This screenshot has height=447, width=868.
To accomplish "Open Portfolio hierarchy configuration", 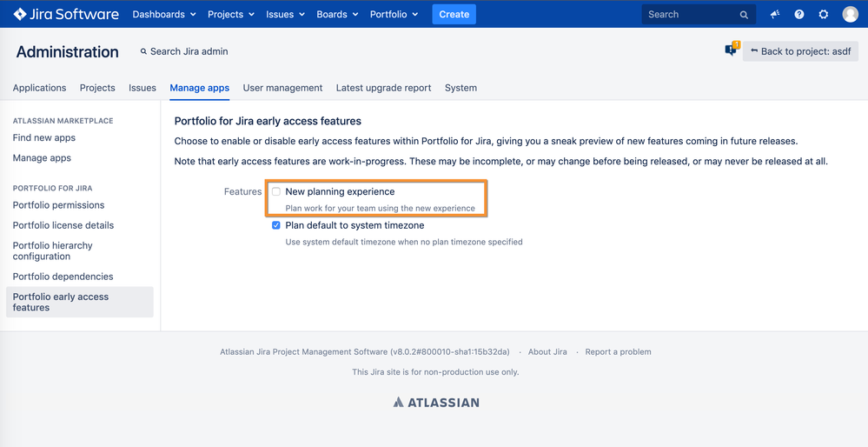I will (x=53, y=251).
